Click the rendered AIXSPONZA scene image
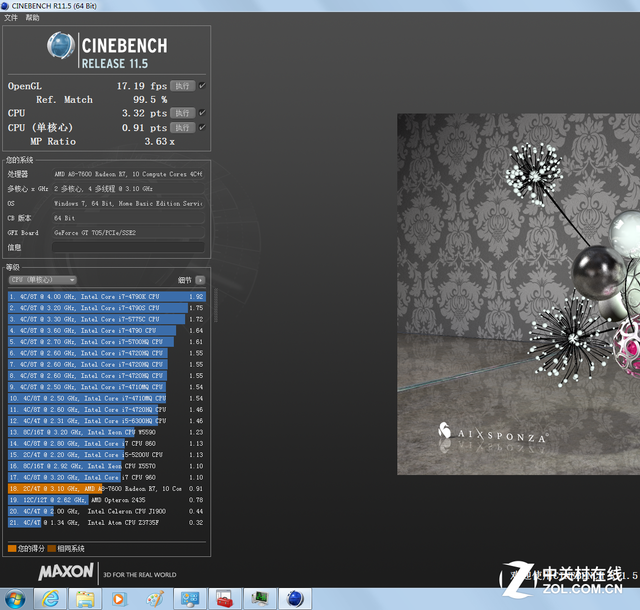The height and width of the screenshot is (610, 640). (518, 294)
